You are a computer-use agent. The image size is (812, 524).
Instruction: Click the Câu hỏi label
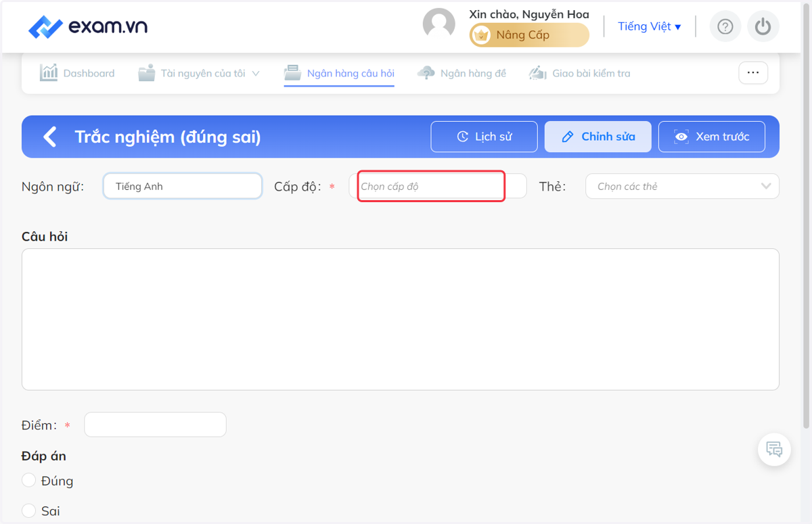tap(45, 237)
